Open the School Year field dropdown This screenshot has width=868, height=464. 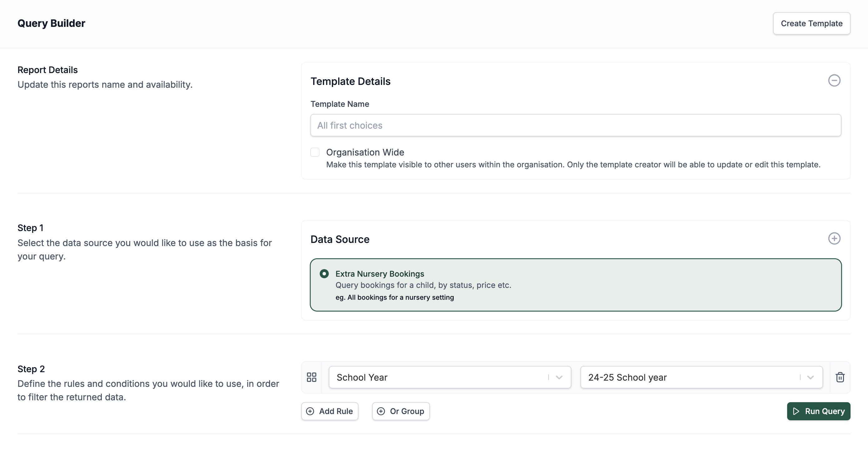click(x=450, y=378)
